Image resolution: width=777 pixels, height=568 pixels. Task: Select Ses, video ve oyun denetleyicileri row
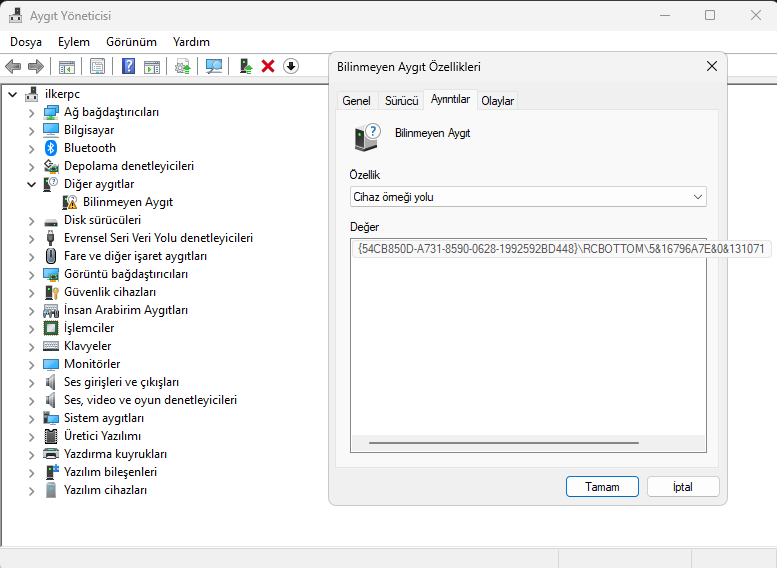click(150, 400)
